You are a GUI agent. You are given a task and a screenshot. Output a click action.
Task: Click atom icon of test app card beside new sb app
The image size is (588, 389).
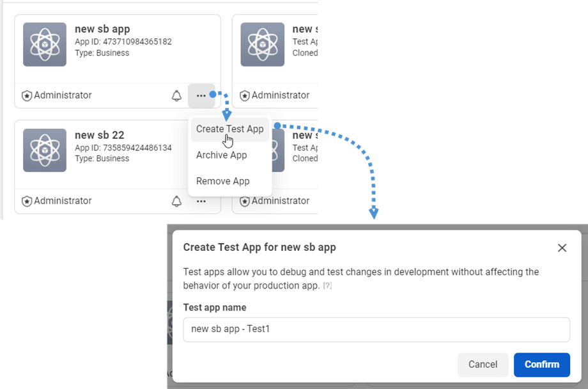point(262,45)
